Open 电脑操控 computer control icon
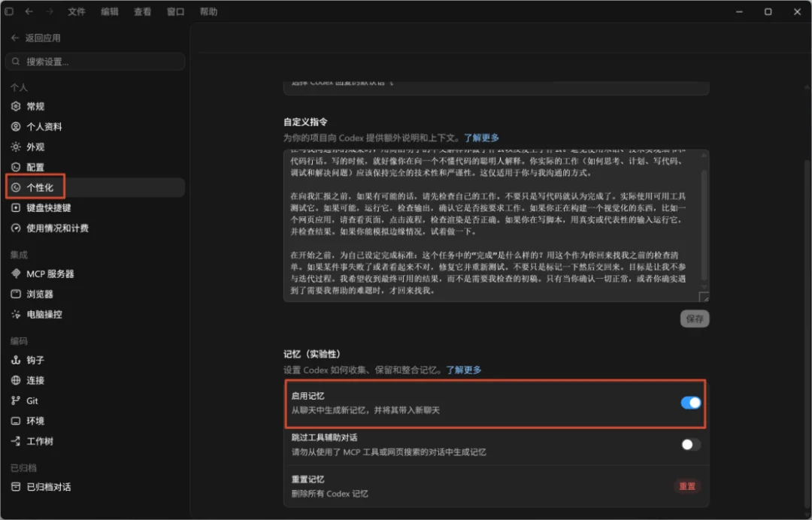This screenshot has width=812, height=520. pos(16,314)
